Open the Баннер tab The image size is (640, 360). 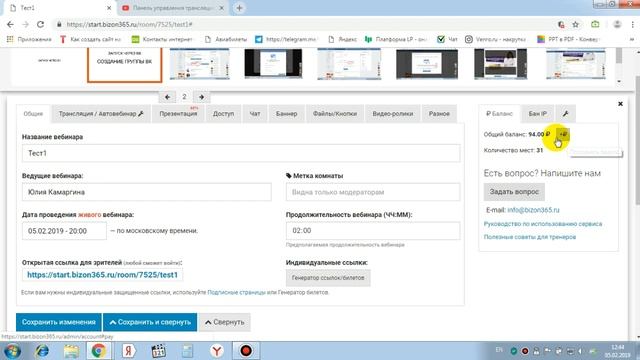pyautogui.click(x=287, y=114)
